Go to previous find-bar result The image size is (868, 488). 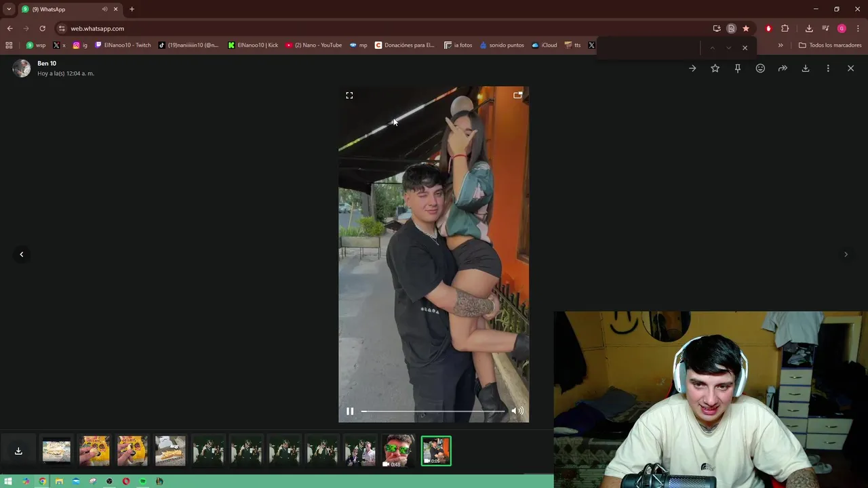(x=712, y=48)
